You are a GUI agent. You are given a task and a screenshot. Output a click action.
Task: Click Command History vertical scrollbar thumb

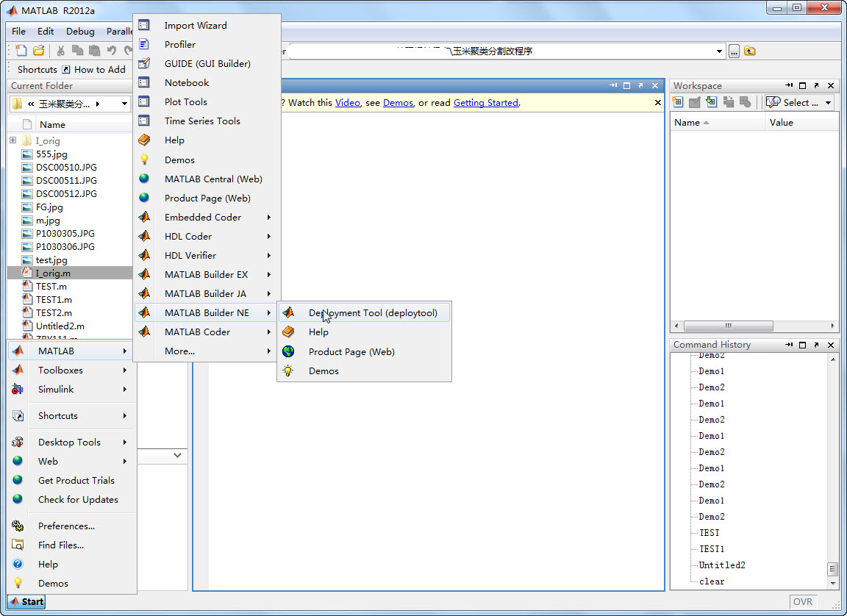coord(832,570)
